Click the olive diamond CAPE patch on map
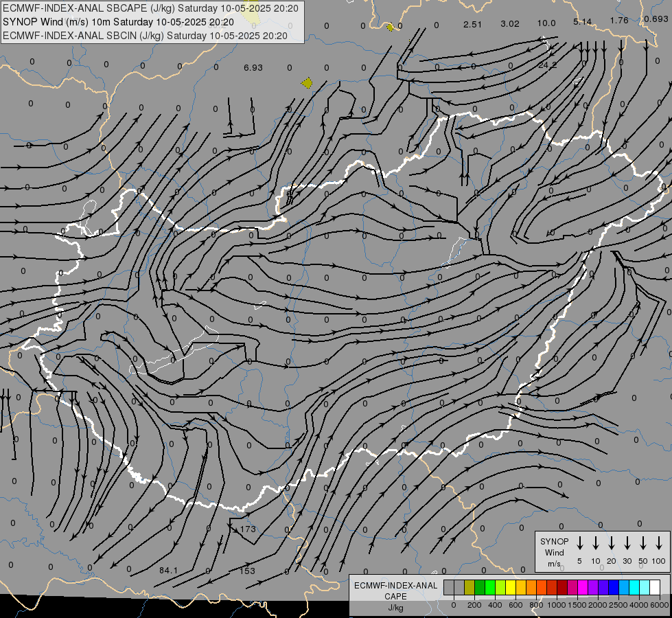Viewport: 672px width, 618px height. point(307,83)
